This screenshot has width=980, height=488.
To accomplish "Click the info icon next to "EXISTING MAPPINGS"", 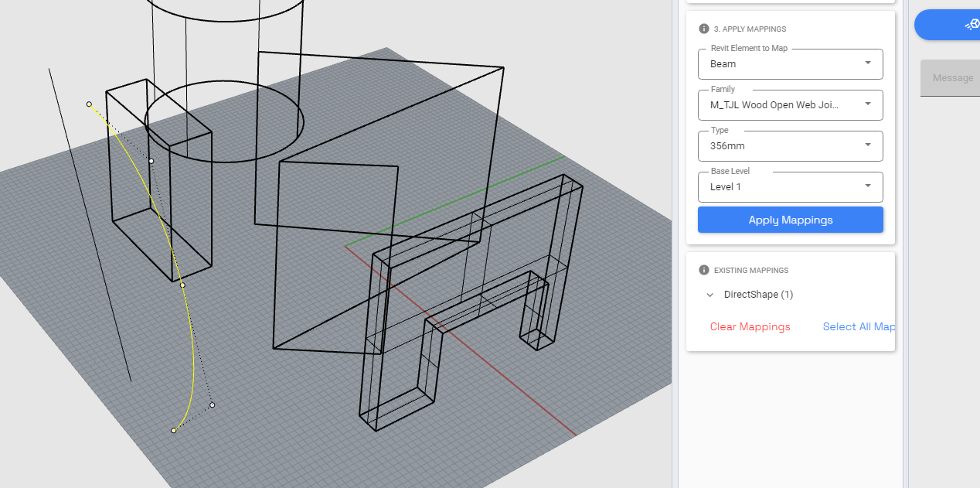I will (x=703, y=270).
